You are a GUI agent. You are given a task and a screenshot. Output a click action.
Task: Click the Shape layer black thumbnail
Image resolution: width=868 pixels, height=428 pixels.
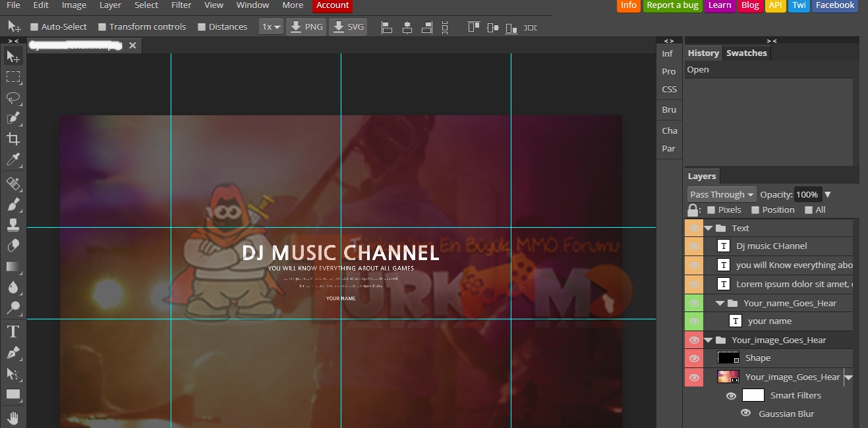pyautogui.click(x=728, y=358)
